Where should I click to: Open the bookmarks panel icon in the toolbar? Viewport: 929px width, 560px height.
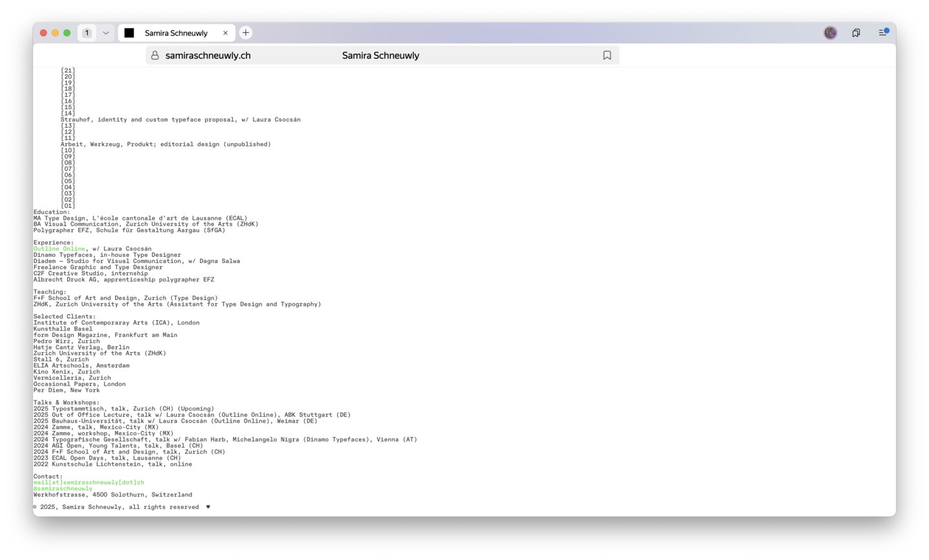[x=856, y=33]
